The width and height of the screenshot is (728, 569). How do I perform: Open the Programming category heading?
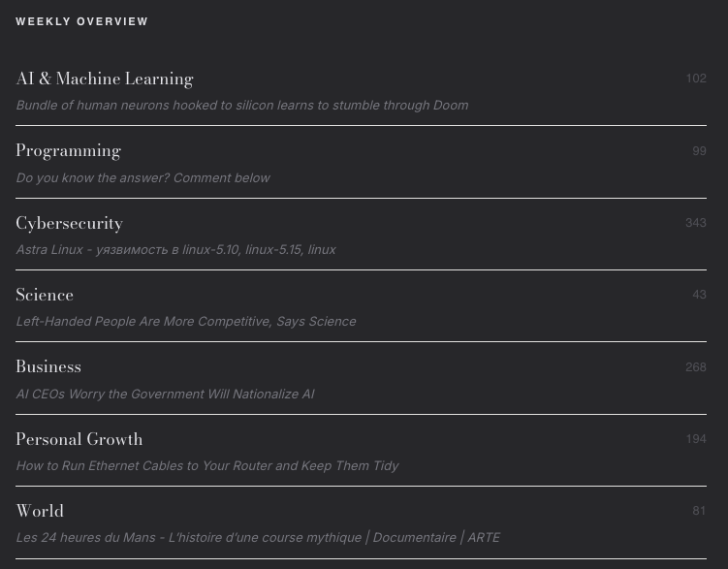point(68,151)
